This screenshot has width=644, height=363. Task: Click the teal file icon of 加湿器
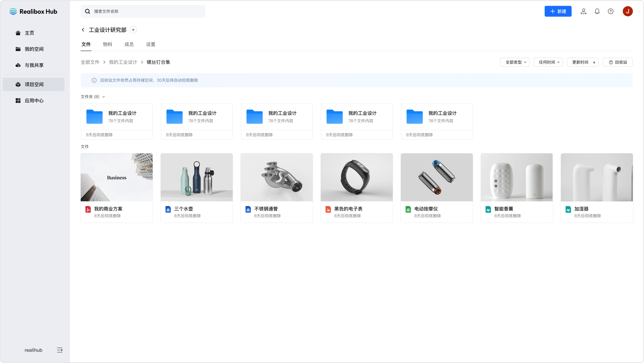(568, 209)
